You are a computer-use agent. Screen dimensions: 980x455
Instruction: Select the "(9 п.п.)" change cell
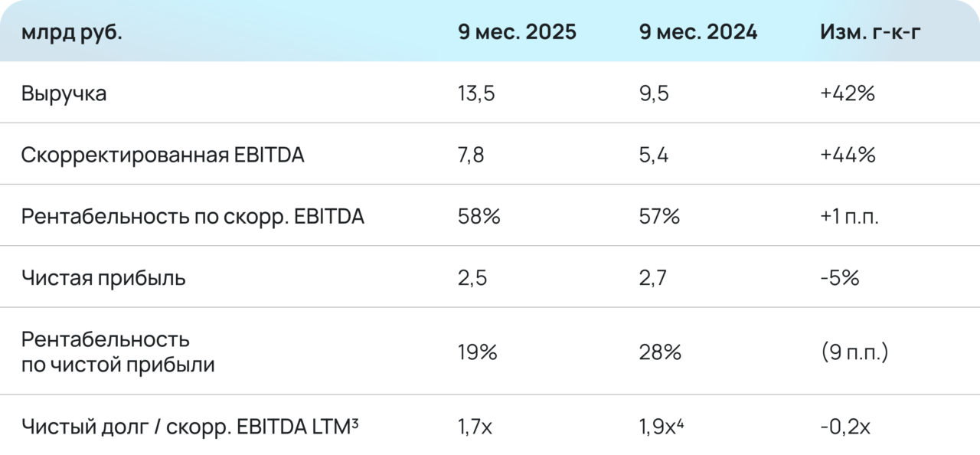(853, 352)
